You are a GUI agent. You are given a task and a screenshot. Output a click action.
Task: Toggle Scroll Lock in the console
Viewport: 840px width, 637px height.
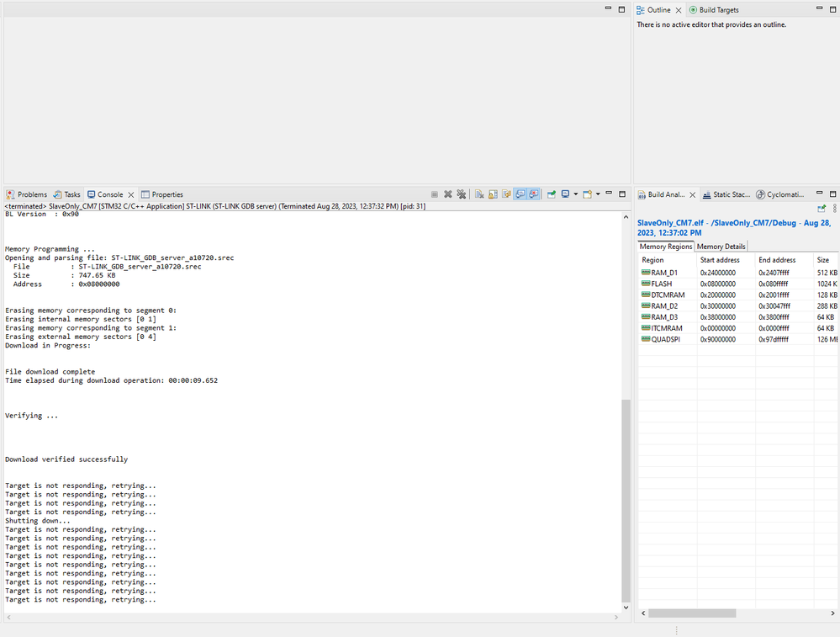click(x=493, y=194)
